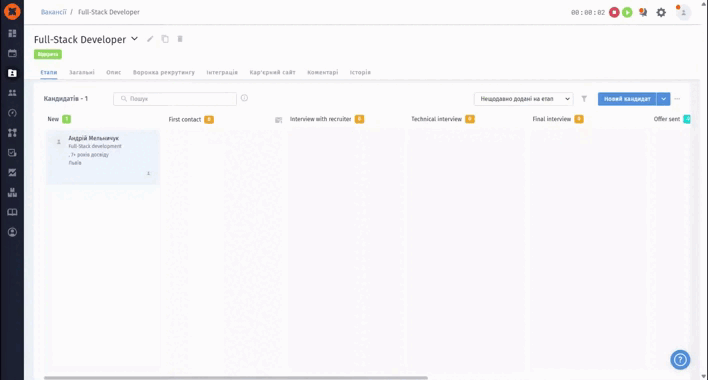
Task: Click the Кандидатів - 1 counter text
Action: [66, 98]
